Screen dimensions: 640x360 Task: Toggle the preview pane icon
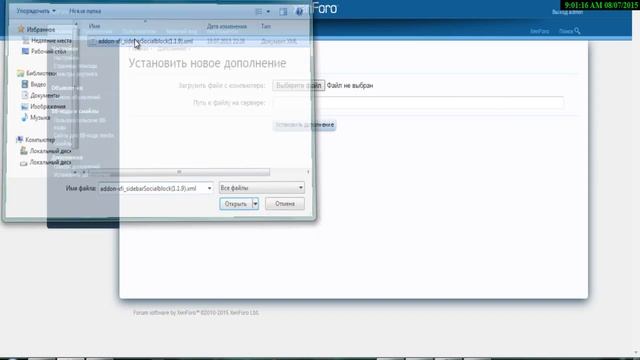(x=283, y=11)
